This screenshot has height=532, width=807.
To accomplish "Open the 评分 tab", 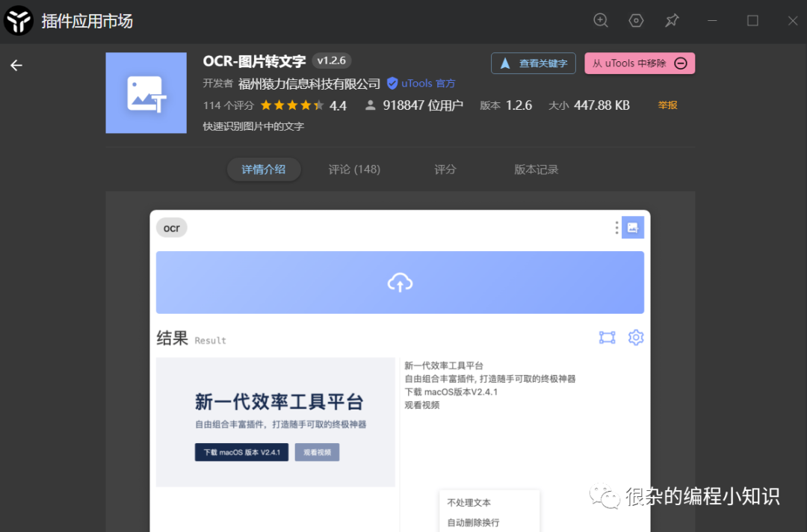I will [x=445, y=170].
